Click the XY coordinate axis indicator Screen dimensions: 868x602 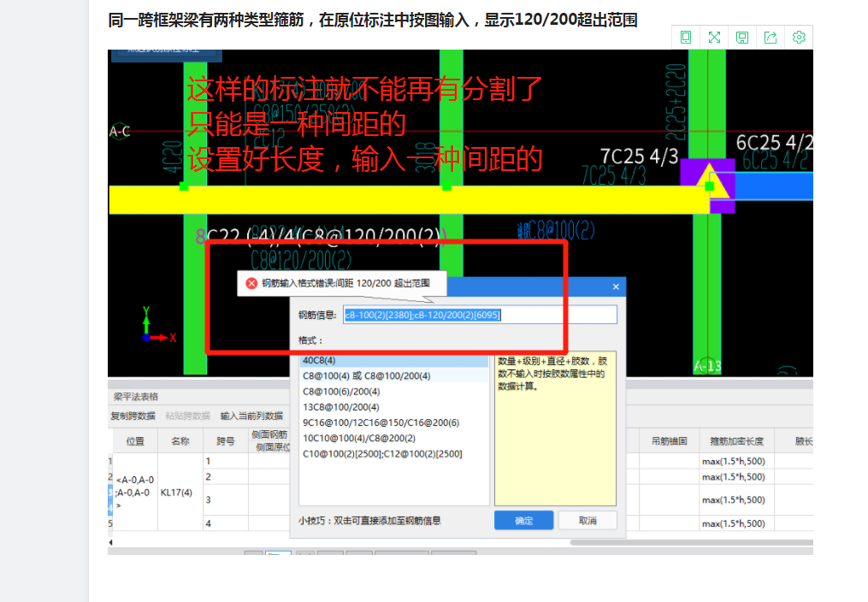pos(159,325)
